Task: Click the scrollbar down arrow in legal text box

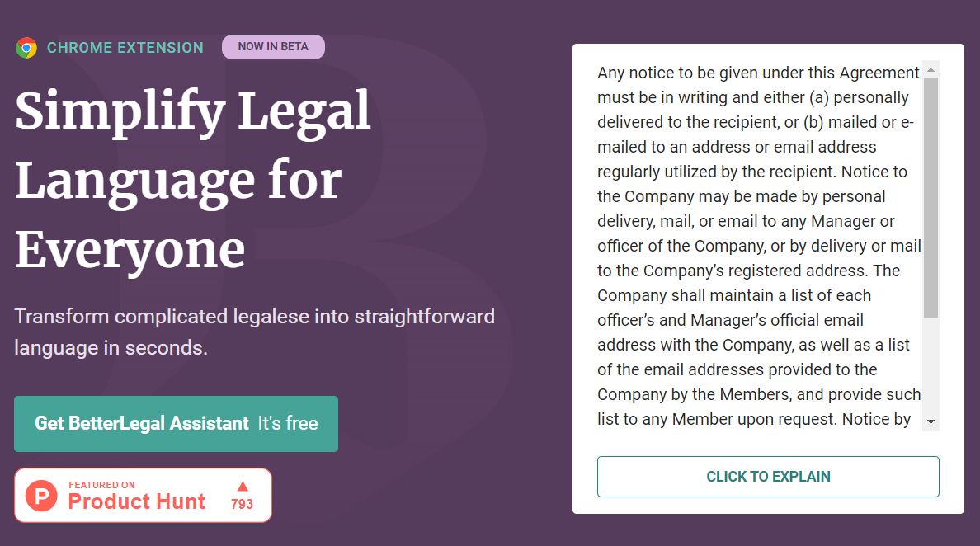Action: pyautogui.click(x=931, y=421)
